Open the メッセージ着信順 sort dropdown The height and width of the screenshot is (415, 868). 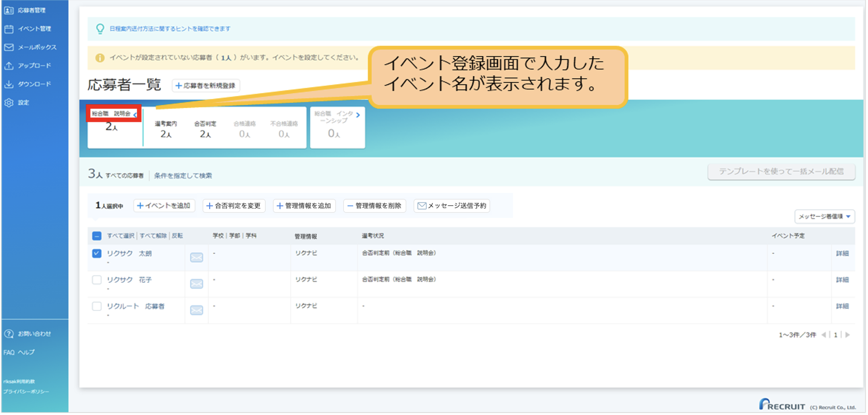coord(824,217)
